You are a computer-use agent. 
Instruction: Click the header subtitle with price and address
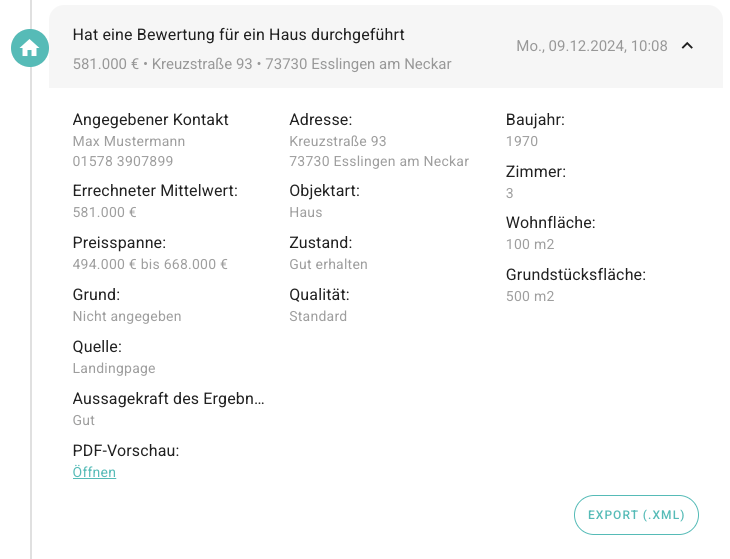tap(262, 64)
